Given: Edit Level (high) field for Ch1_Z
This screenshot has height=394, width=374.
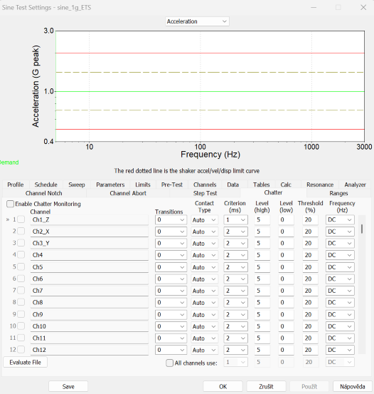Looking at the screenshot, I should pyautogui.click(x=262, y=220).
